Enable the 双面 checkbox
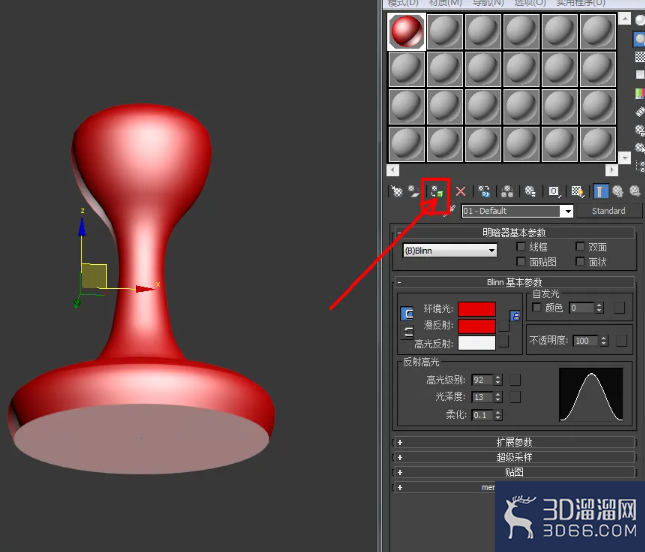Image resolution: width=645 pixels, height=552 pixels. pyautogui.click(x=580, y=246)
